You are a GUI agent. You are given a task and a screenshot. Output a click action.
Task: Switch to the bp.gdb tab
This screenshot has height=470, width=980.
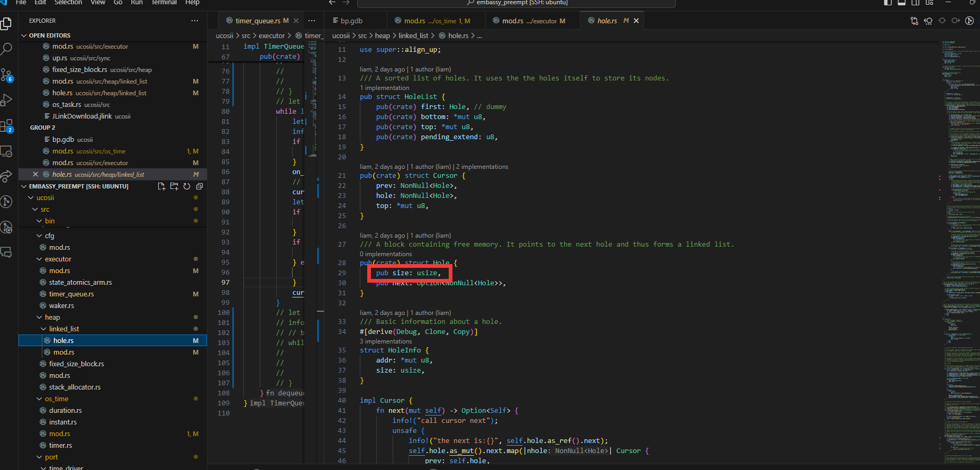(355, 21)
